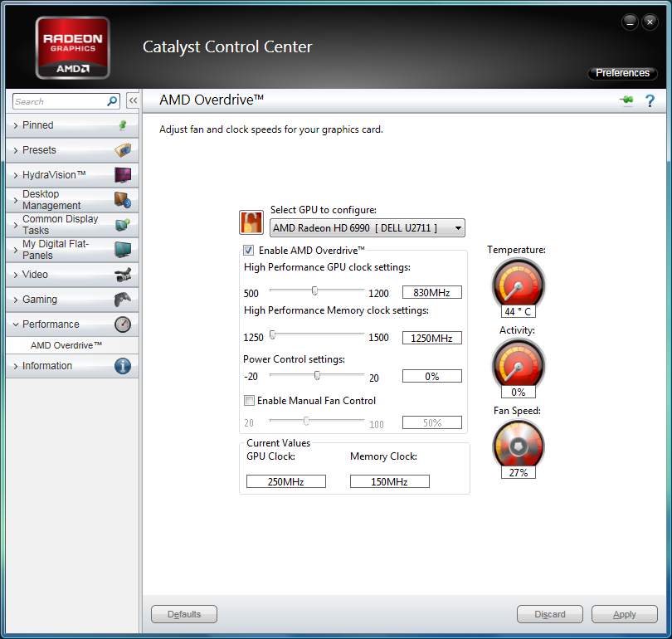Image resolution: width=672 pixels, height=639 pixels.
Task: Click the Video camera icon
Action: [x=123, y=275]
